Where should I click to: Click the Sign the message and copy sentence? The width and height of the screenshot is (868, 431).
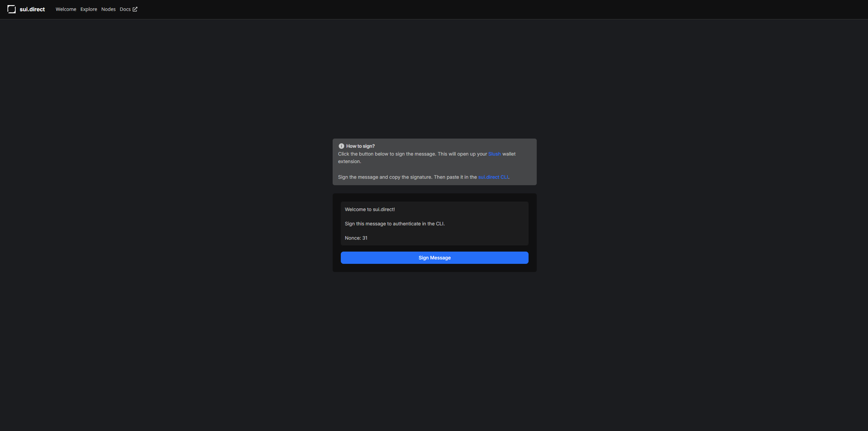(x=385, y=177)
